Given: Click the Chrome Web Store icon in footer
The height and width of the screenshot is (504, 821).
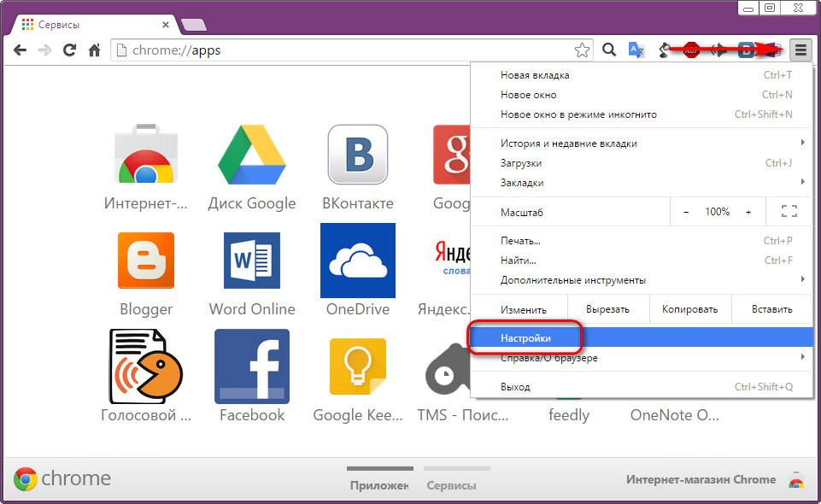Looking at the screenshot, I should point(796,479).
